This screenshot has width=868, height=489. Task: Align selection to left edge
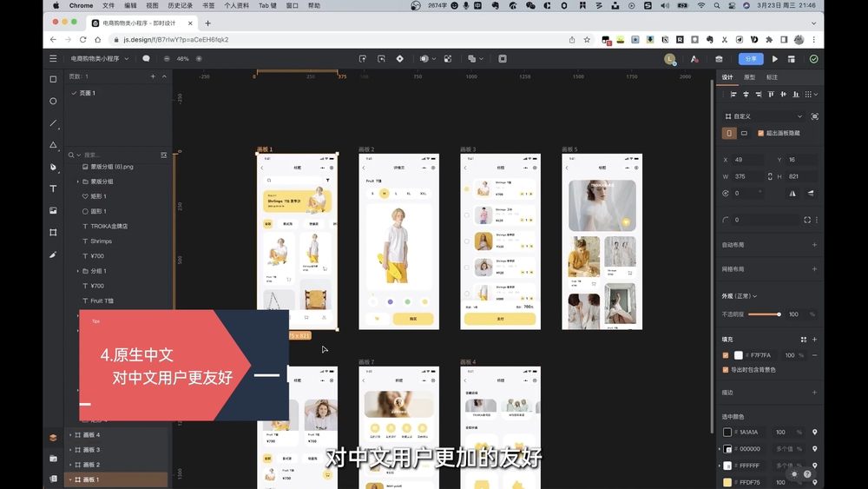[733, 94]
